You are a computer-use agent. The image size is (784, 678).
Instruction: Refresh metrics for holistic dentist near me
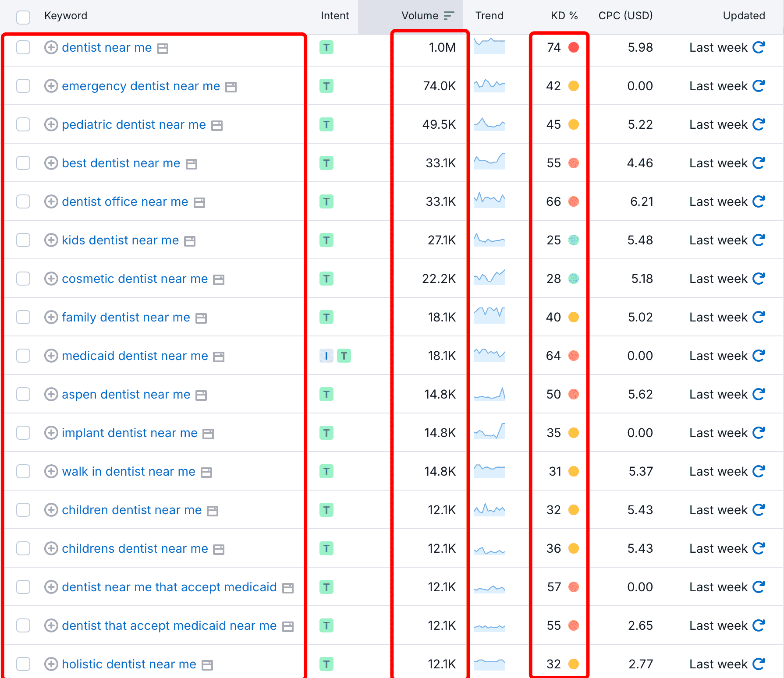759,664
